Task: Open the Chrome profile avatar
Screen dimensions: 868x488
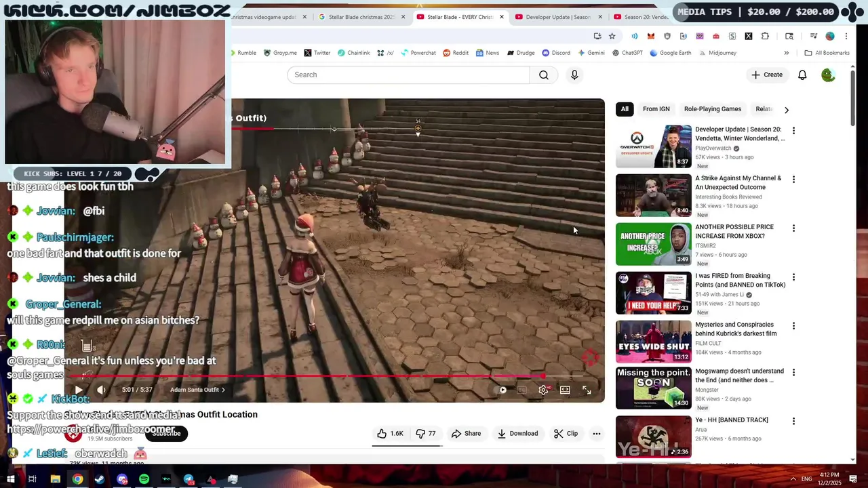Action: click(830, 36)
